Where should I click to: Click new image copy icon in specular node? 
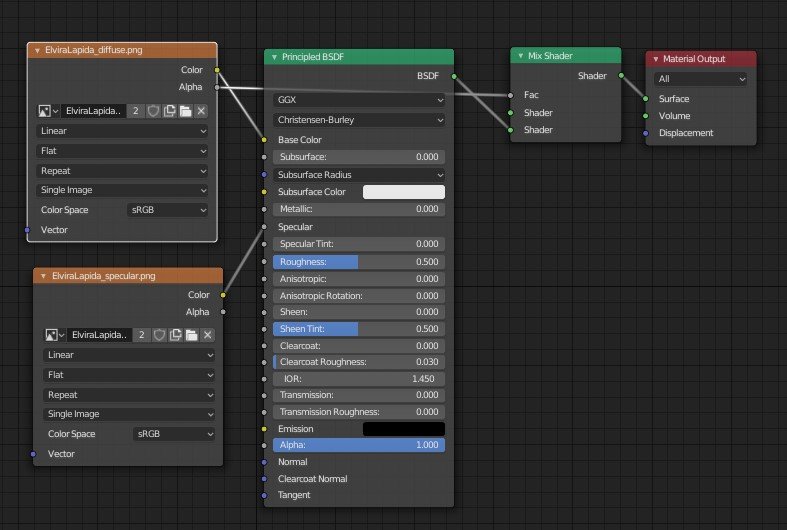[176, 335]
